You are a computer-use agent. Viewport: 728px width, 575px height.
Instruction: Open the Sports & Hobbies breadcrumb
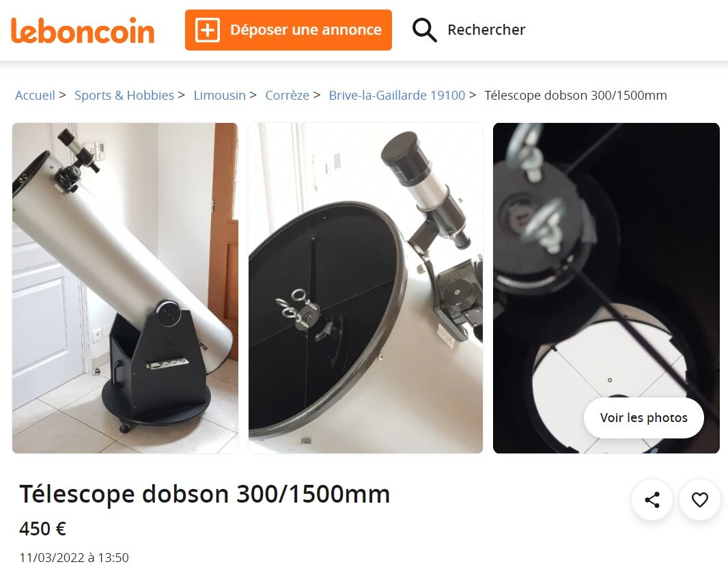pos(124,95)
